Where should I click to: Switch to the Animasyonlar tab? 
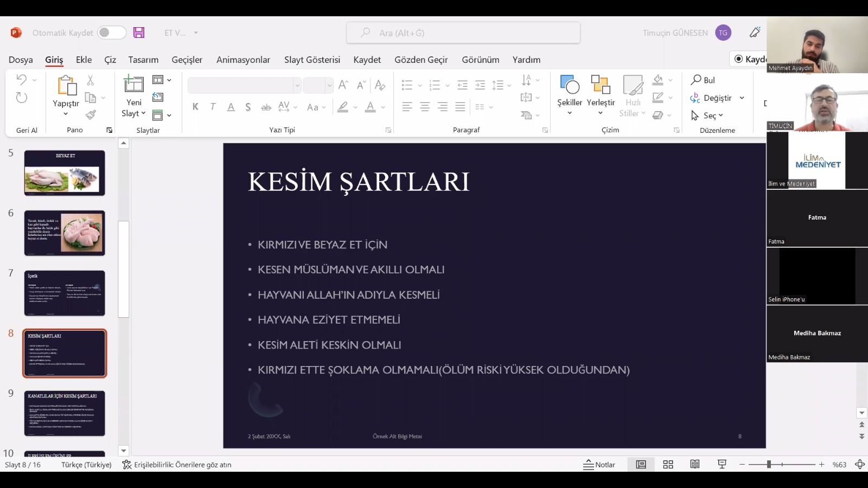point(243,60)
